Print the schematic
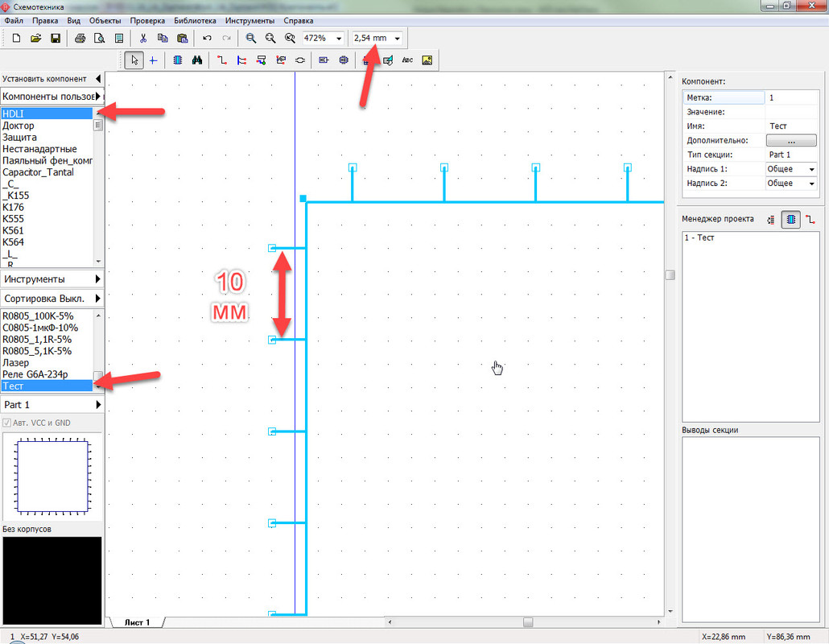 pyautogui.click(x=80, y=38)
